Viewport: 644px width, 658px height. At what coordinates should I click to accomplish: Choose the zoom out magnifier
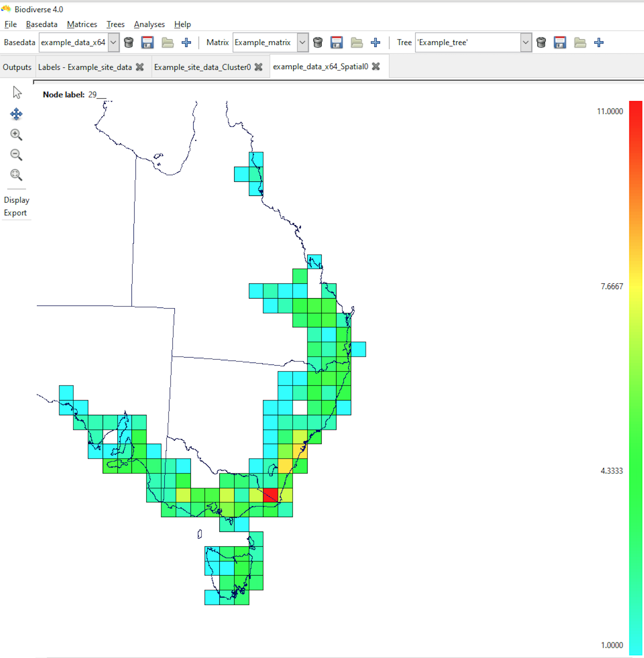click(x=16, y=155)
